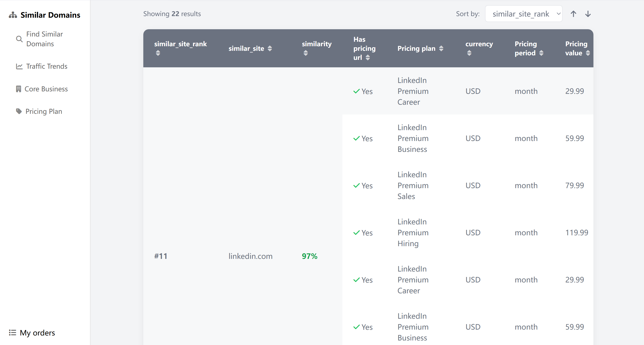The image size is (644, 345).
Task: Sort table by similar_site_rank column arrows
Action: pos(158,53)
